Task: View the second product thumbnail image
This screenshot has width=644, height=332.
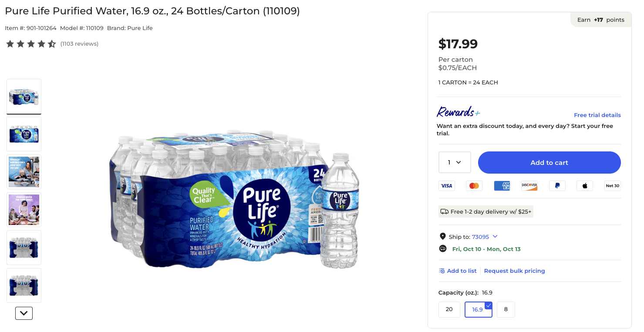Action: coord(24,134)
